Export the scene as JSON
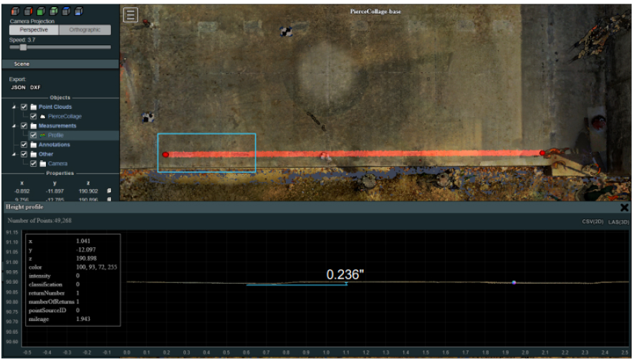The height and width of the screenshot is (364, 637). (x=18, y=87)
